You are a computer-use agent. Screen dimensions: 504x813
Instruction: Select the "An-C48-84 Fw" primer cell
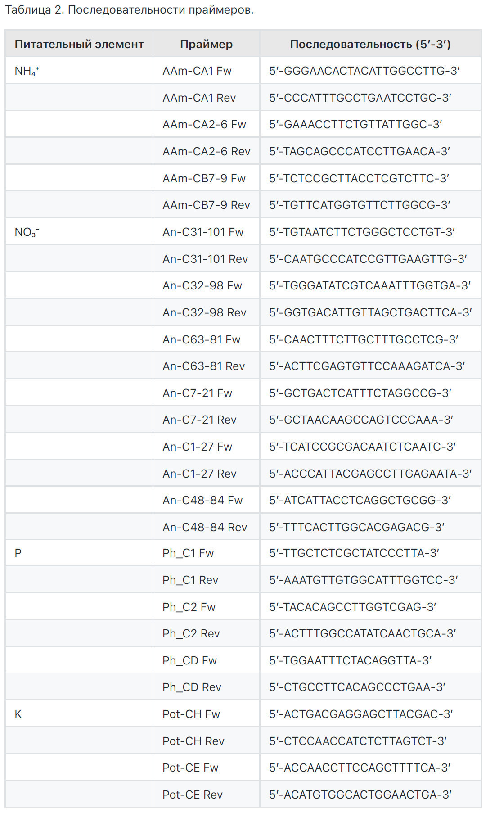pyautogui.click(x=202, y=501)
